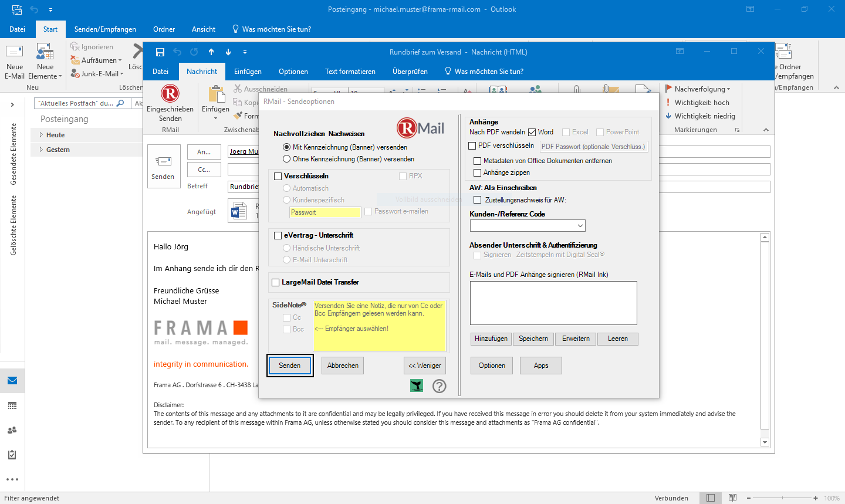Click the An... recipients button
This screenshot has width=845, height=504.
(x=204, y=152)
